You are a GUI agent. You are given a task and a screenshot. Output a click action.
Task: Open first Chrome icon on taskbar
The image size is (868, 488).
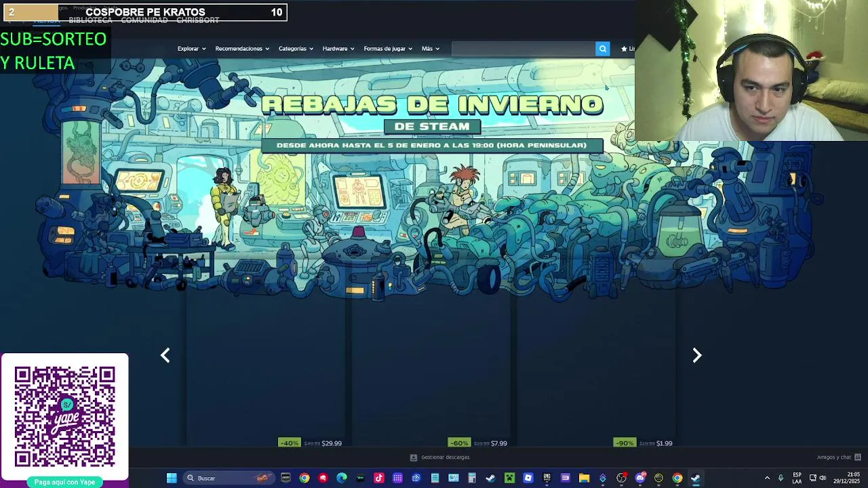pyautogui.click(x=304, y=479)
